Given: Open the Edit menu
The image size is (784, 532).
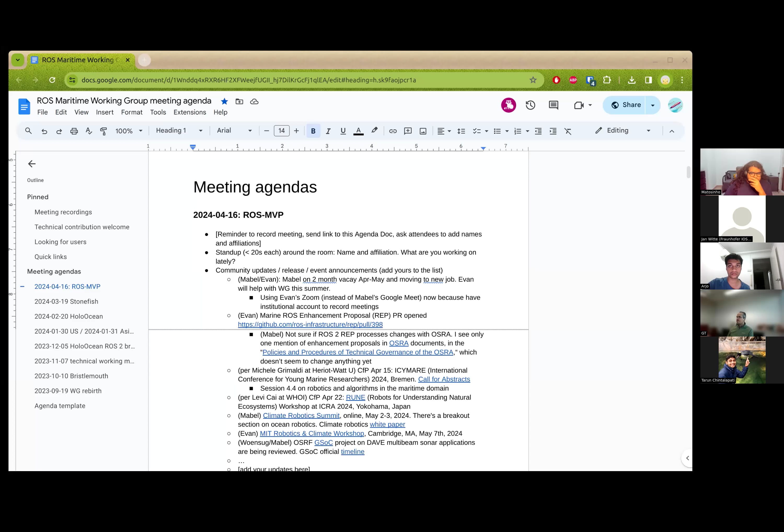Looking at the screenshot, I should pos(61,112).
